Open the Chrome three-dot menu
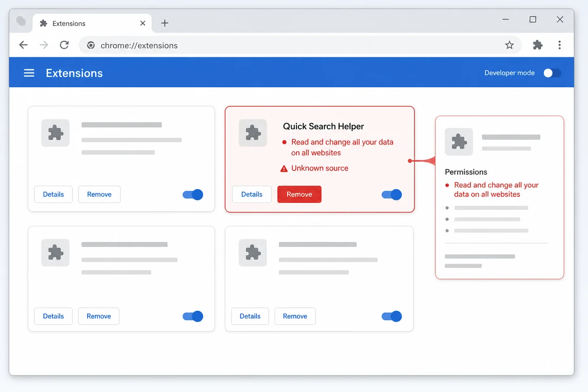This screenshot has height=392, width=588. click(560, 45)
